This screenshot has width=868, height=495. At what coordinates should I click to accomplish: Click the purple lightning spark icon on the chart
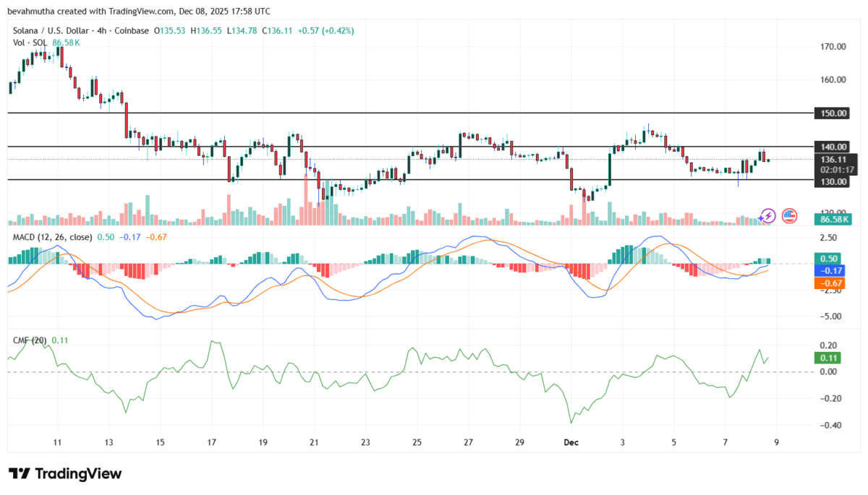[767, 215]
